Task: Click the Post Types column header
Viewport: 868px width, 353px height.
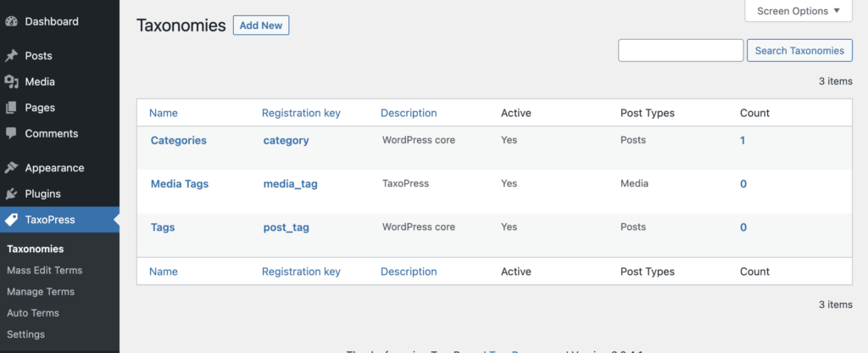Action: pos(647,113)
